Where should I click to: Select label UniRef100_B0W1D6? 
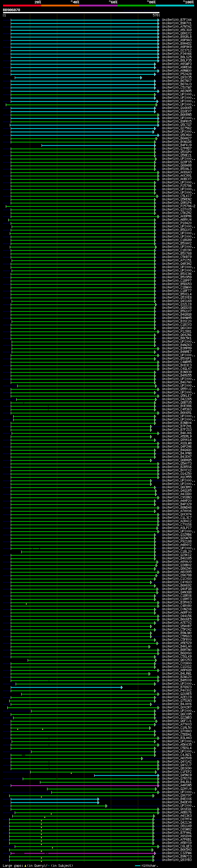[176, 142]
